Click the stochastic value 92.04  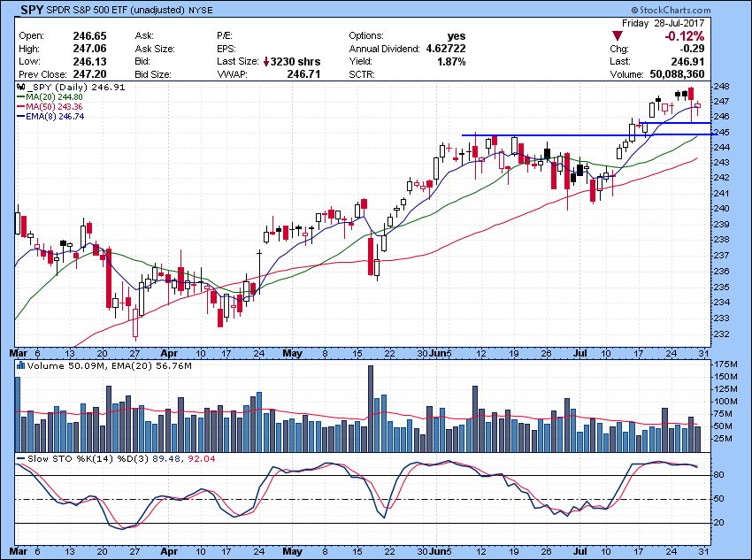click(x=202, y=459)
